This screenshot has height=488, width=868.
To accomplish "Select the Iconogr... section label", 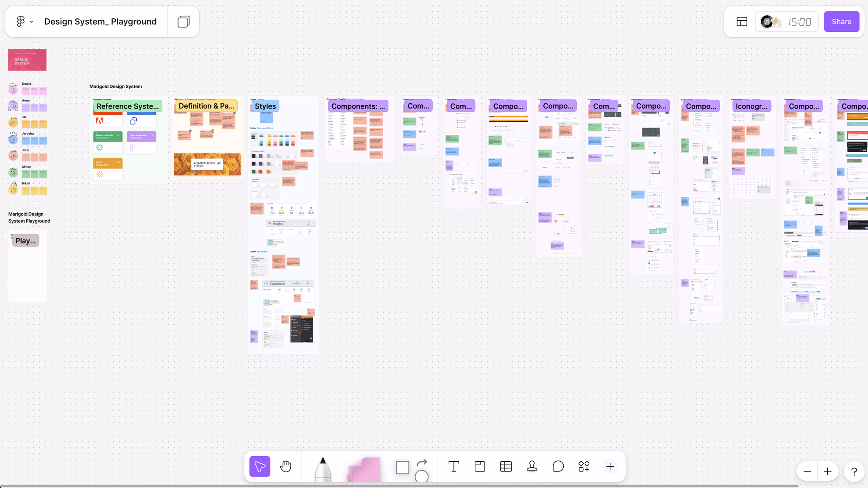I will click(x=751, y=106).
